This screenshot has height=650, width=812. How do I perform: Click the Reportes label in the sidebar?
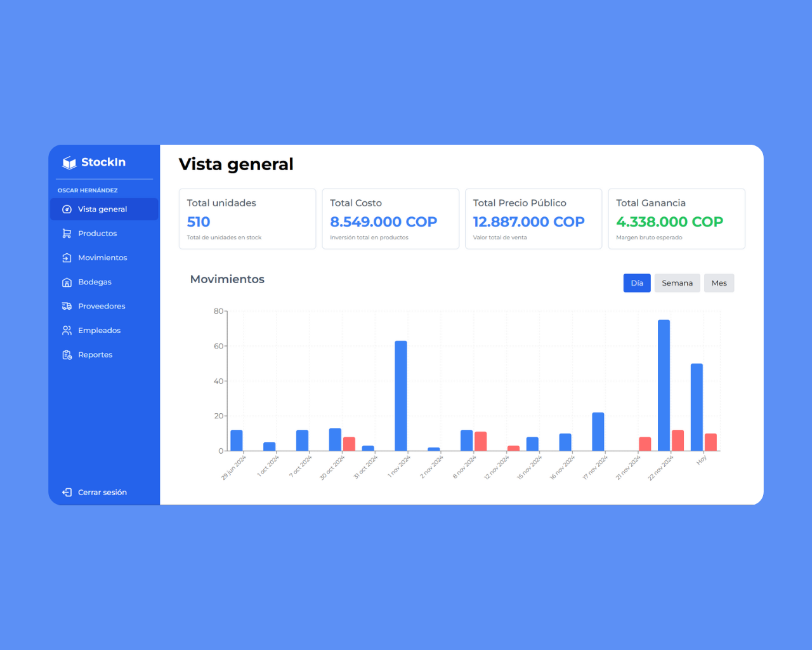[95, 355]
